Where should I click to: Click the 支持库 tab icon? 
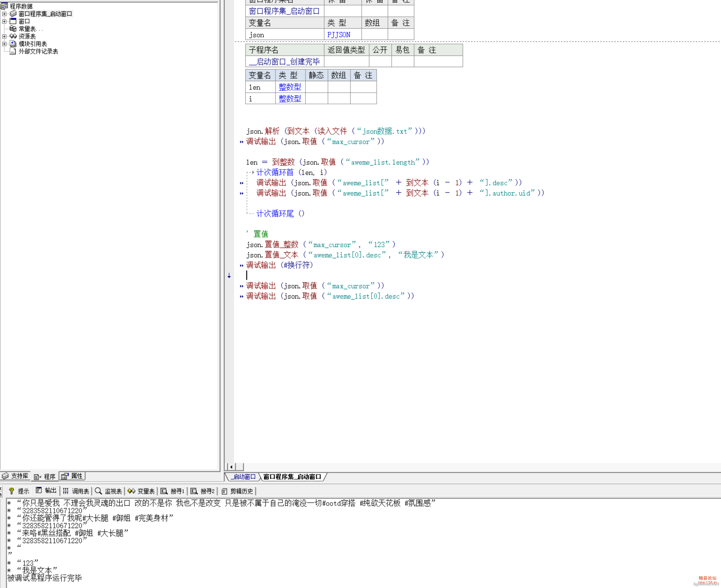click(x=5, y=476)
